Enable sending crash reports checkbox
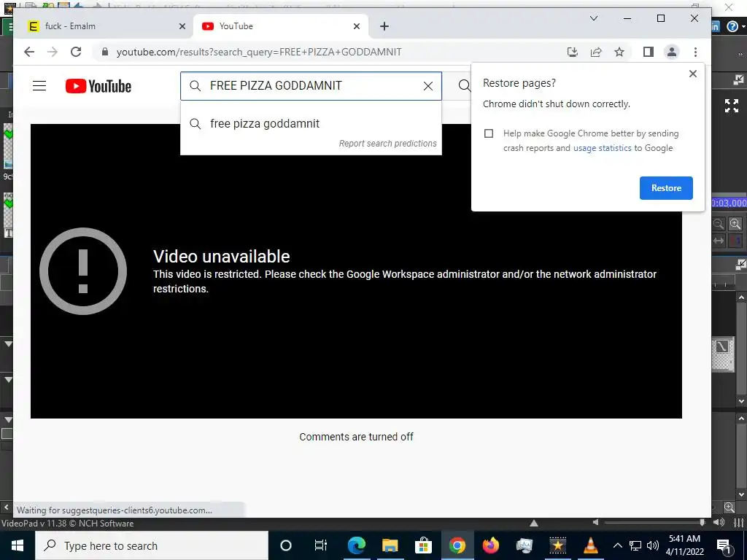 pyautogui.click(x=489, y=133)
